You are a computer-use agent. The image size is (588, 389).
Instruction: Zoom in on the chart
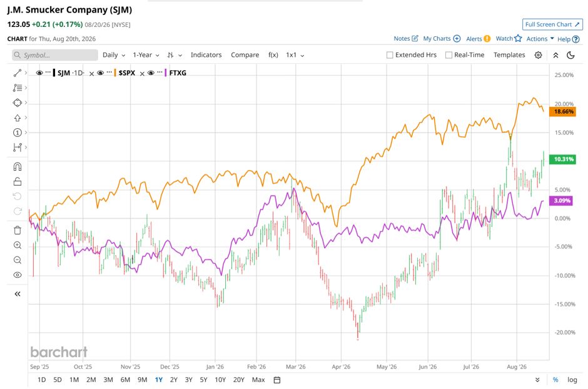point(18,245)
